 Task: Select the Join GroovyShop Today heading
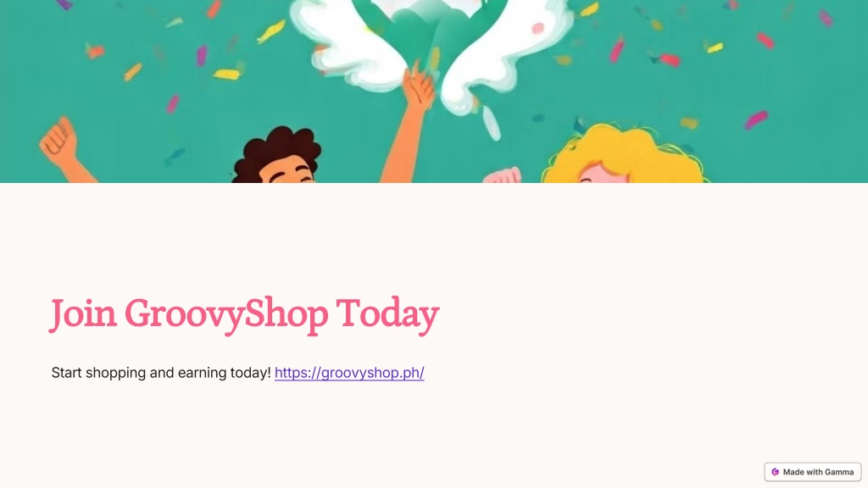[245, 314]
